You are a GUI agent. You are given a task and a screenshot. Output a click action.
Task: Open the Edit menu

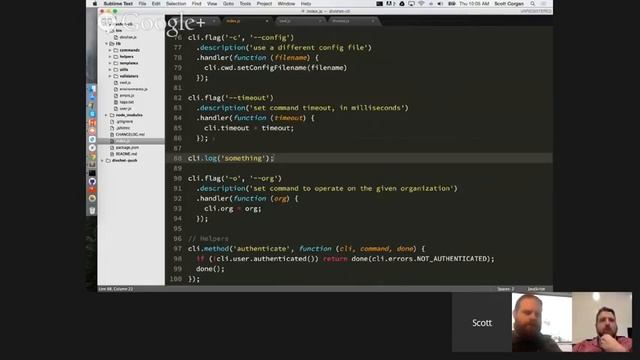156,4
